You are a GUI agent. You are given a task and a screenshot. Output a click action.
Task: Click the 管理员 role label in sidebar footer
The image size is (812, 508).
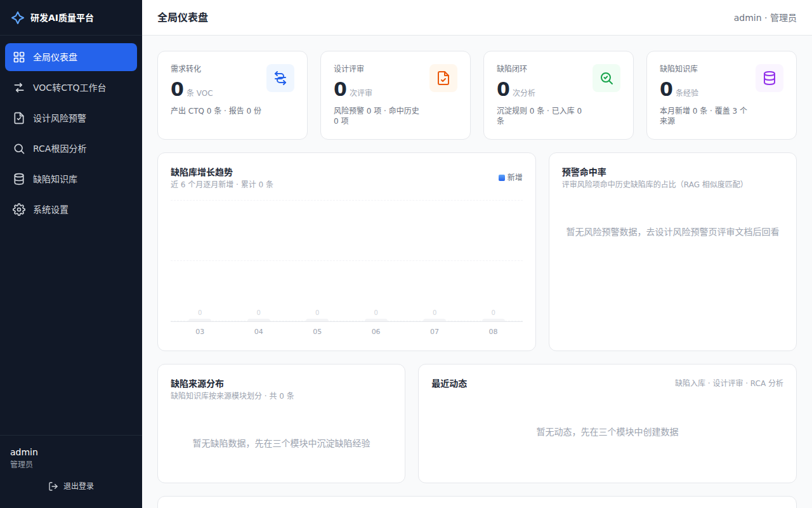click(x=22, y=465)
